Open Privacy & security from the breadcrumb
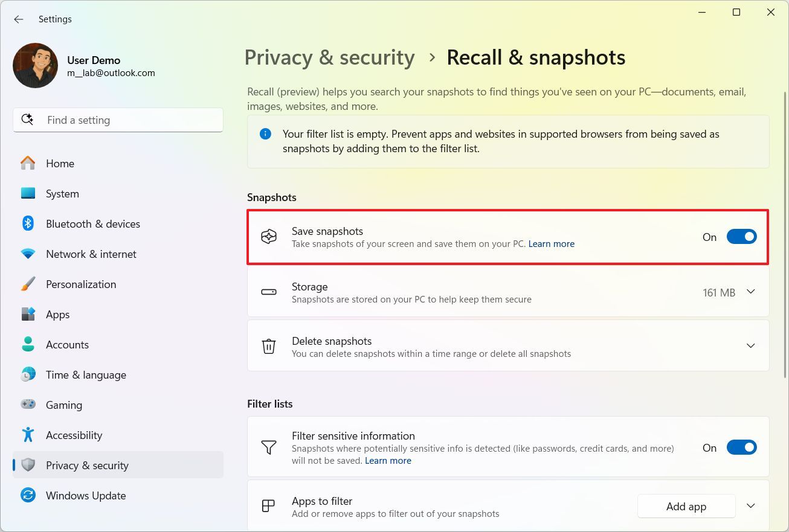The width and height of the screenshot is (789, 532). pos(330,57)
